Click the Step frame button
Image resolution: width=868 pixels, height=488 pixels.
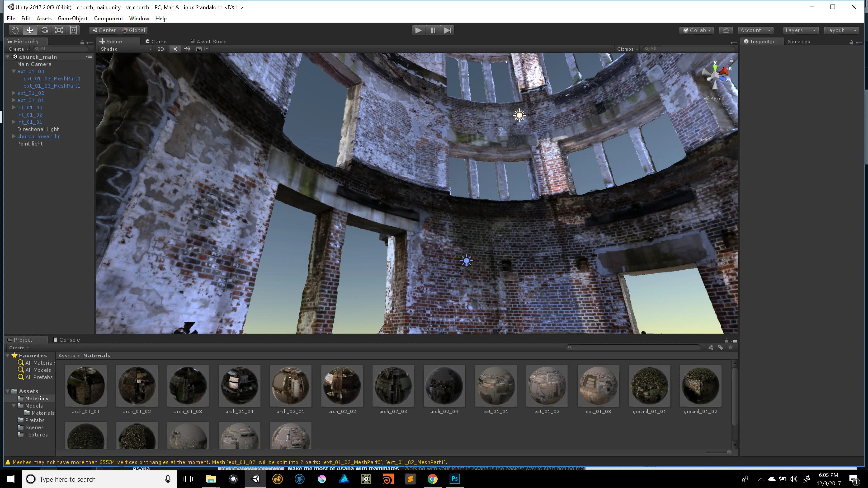(x=448, y=30)
